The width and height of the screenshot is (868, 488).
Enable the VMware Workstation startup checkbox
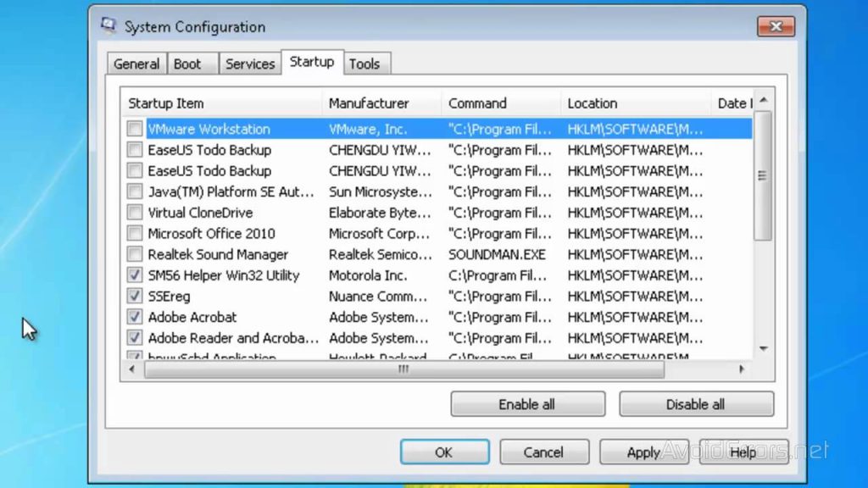pyautogui.click(x=135, y=129)
